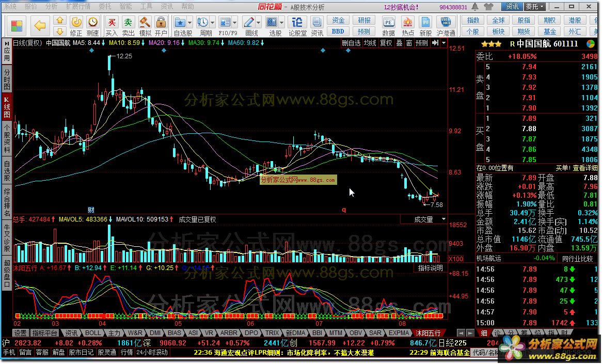This screenshot has height=364, width=602.
Task: Select K线图 tab in left sidebar
Action: 7,107
